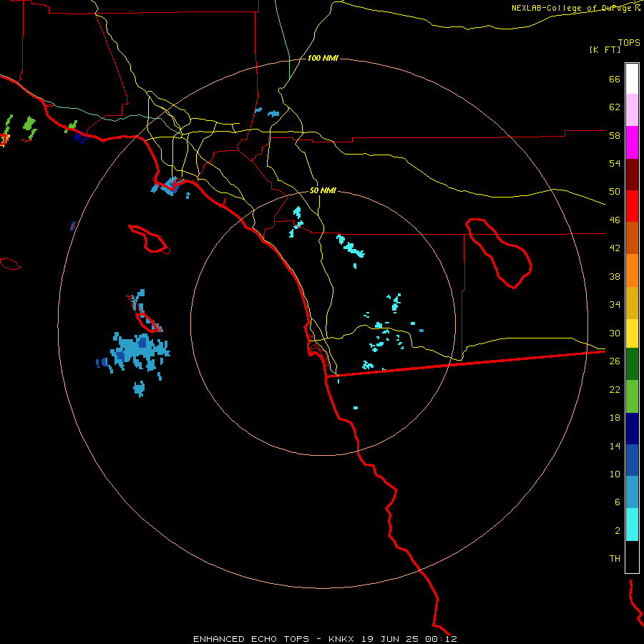The image size is (644, 644).
Task: Select the light pink legend swatch
Action: (x=632, y=109)
